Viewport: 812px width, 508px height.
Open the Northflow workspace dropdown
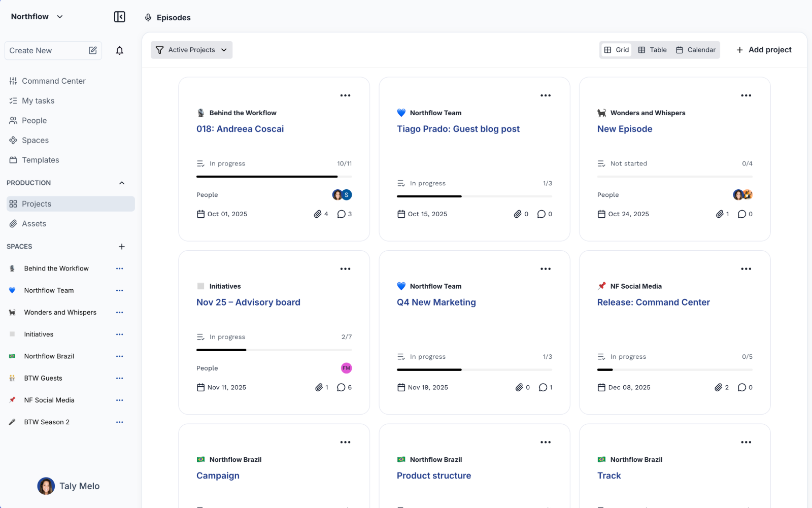[x=37, y=17]
